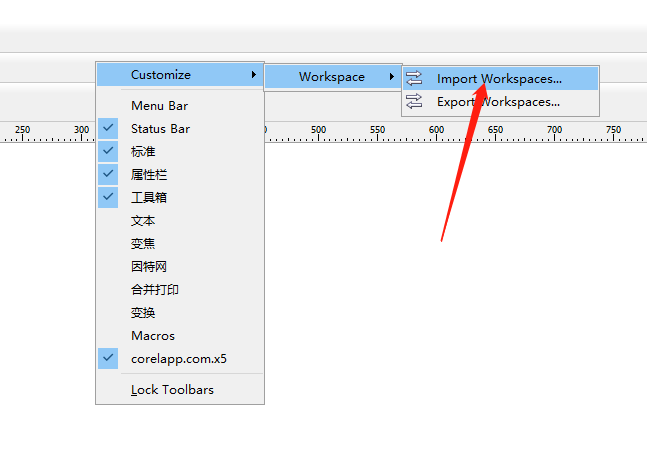Choose Import Workspaces…

[x=501, y=78]
